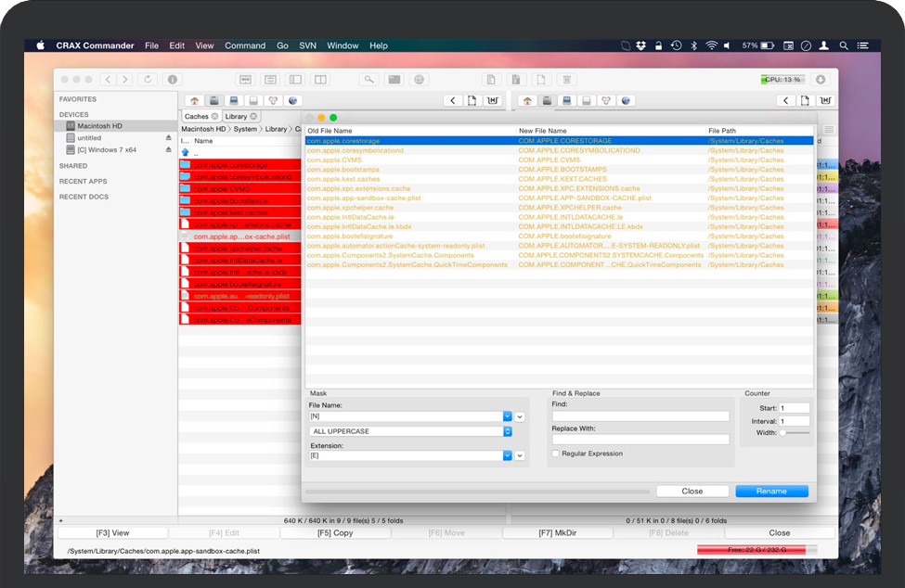Image resolution: width=905 pixels, height=588 pixels.
Task: Open the Spotlight search in menu bar
Action: (x=844, y=45)
